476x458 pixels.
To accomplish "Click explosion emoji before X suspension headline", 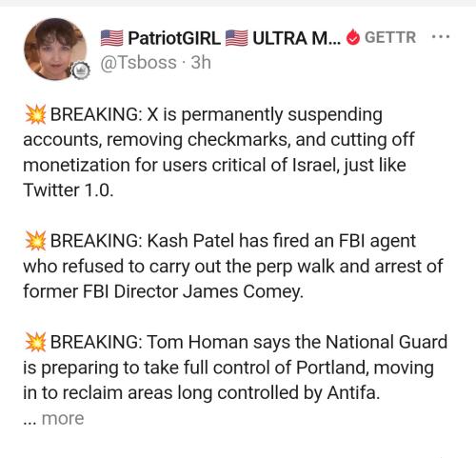I will tap(35, 114).
